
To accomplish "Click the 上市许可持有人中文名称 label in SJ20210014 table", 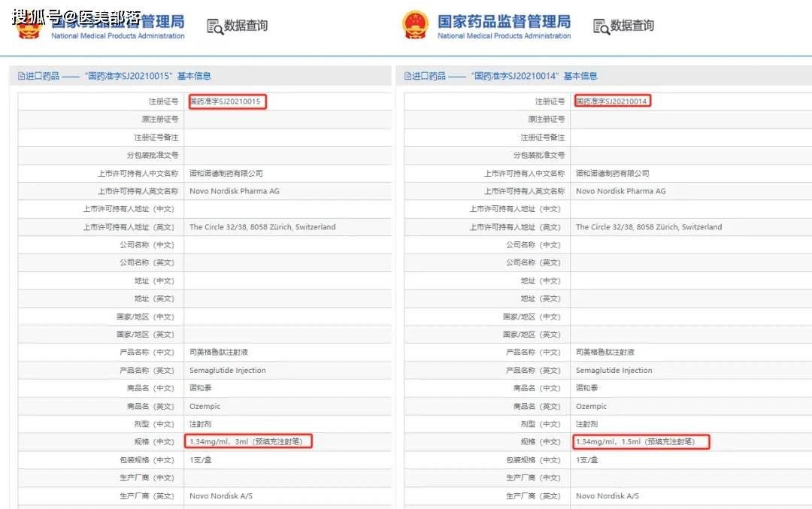I will [x=525, y=174].
